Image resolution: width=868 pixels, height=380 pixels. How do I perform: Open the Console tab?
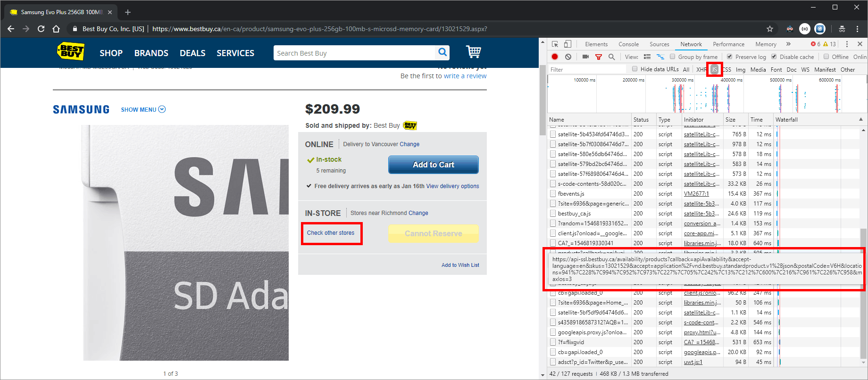pos(629,44)
